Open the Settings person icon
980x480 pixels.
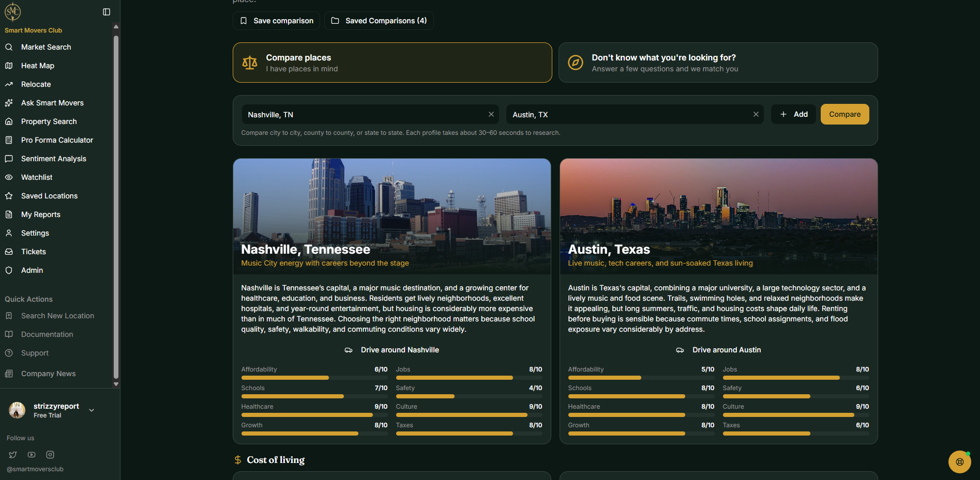9,233
